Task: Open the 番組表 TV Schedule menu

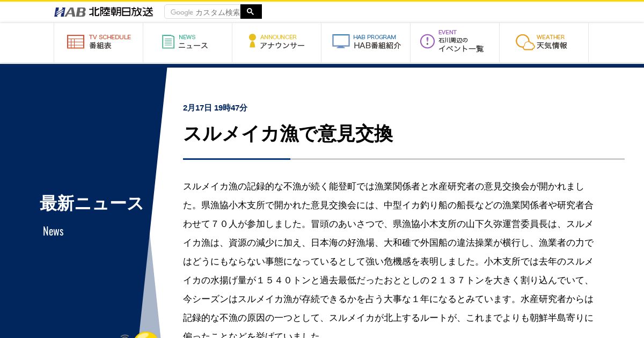Action: click(99, 42)
